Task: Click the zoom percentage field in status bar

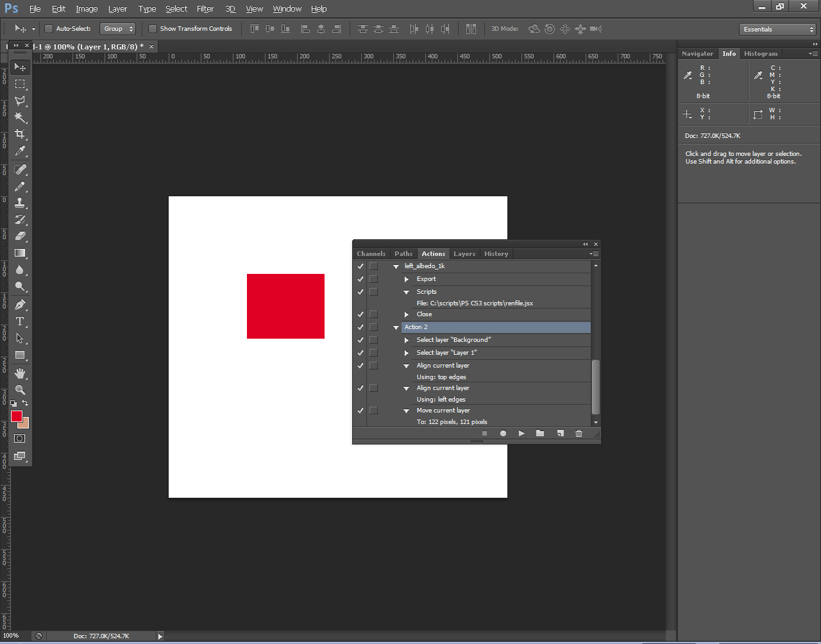Action: click(x=11, y=636)
